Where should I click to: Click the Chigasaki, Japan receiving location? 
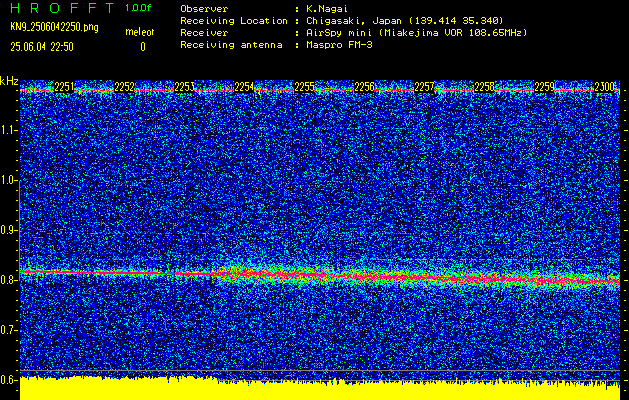[x=405, y=21]
